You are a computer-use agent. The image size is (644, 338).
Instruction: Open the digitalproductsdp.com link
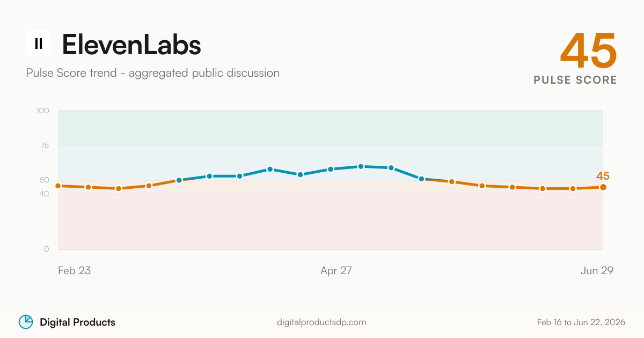pos(321,322)
